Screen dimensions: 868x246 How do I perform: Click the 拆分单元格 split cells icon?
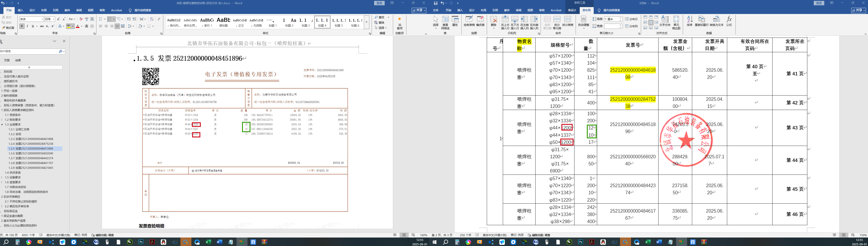(x=557, y=23)
